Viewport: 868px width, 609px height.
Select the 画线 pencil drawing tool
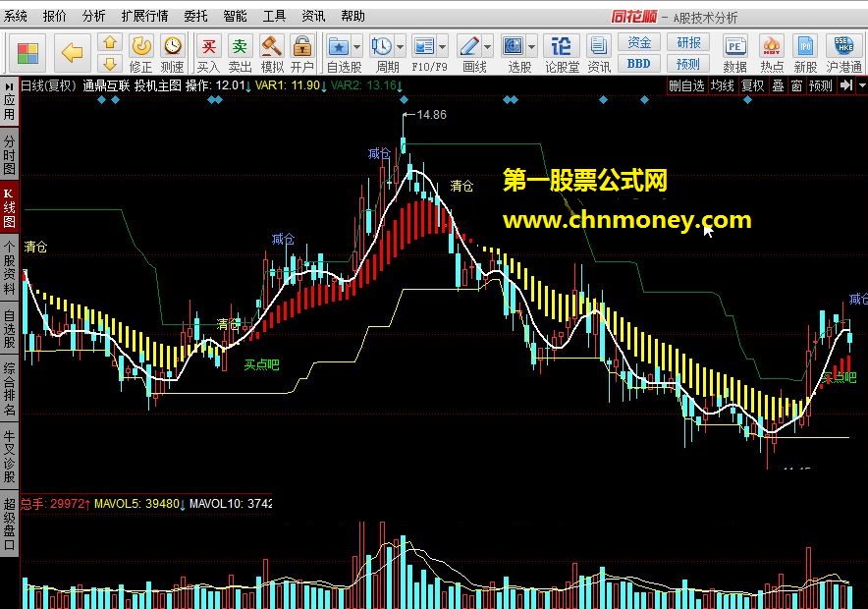click(469, 46)
